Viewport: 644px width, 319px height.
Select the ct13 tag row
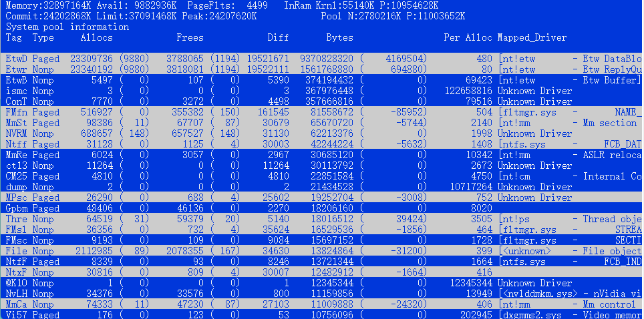pos(322,166)
